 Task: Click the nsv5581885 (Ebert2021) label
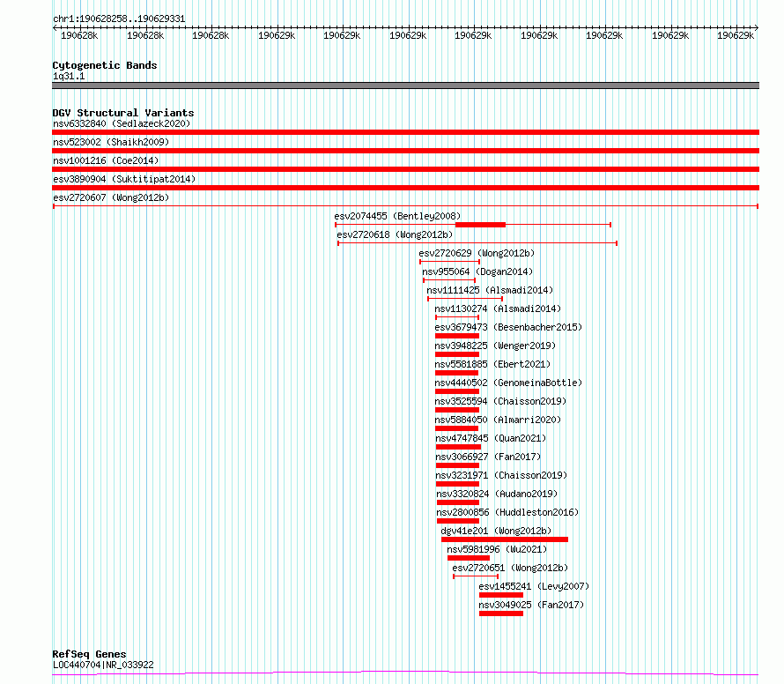[492, 364]
